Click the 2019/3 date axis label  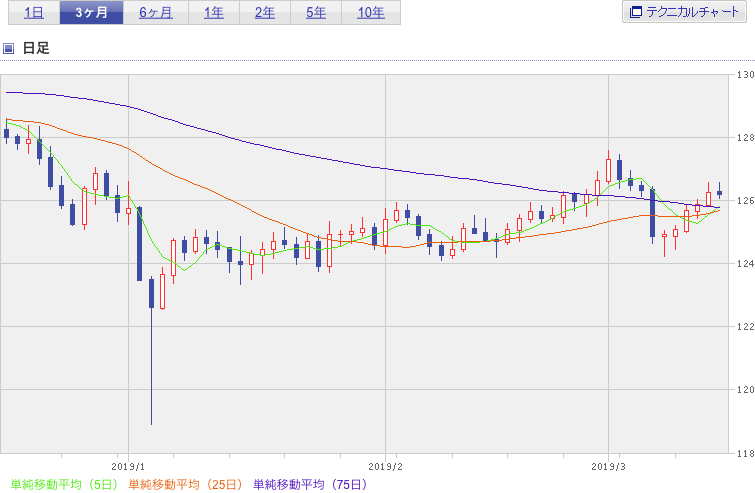[x=608, y=467]
